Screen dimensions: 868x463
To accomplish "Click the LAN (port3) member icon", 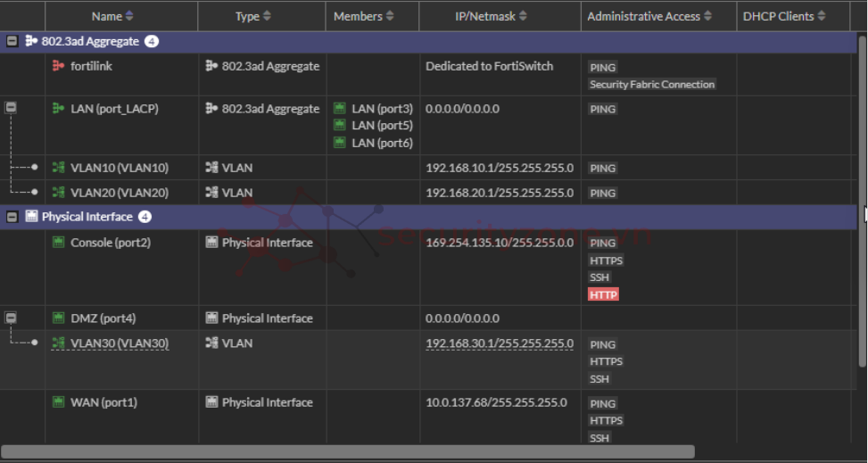I will click(340, 109).
